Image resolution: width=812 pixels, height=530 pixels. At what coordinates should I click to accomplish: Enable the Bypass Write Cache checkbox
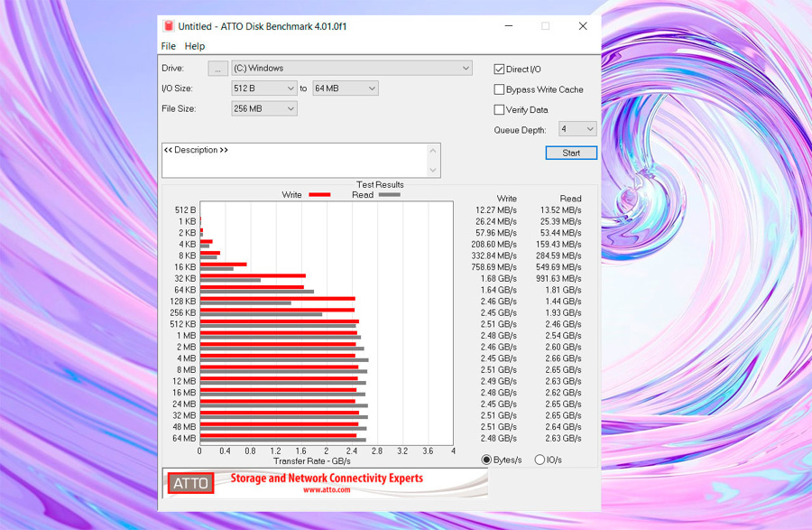499,89
